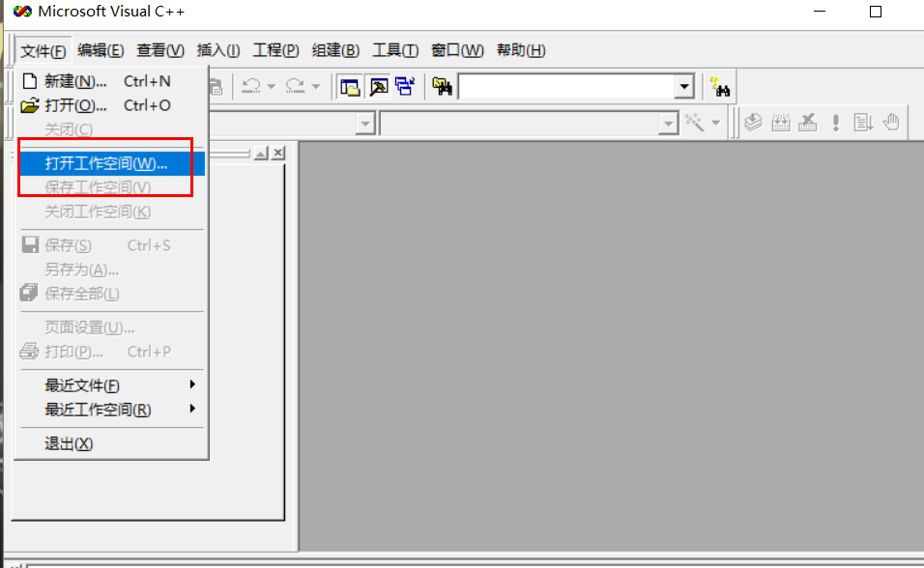Click the Visual C++ title bar app icon
The image size is (924, 568).
coord(22,12)
